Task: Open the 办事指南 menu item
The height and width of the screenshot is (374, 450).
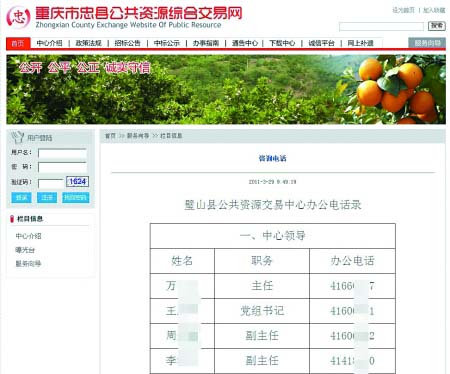Action: click(206, 43)
